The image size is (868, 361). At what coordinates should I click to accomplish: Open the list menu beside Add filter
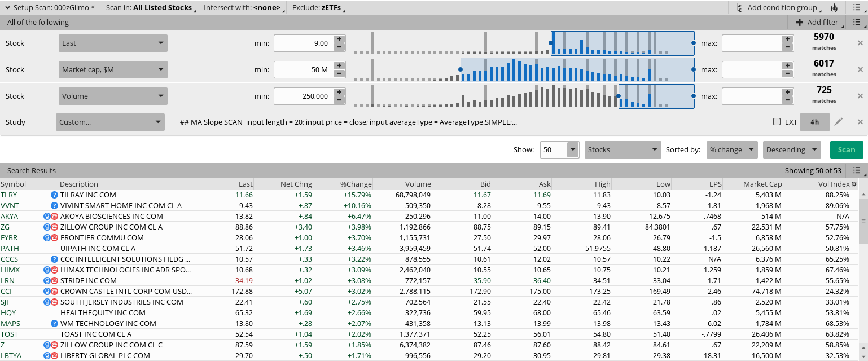click(857, 23)
